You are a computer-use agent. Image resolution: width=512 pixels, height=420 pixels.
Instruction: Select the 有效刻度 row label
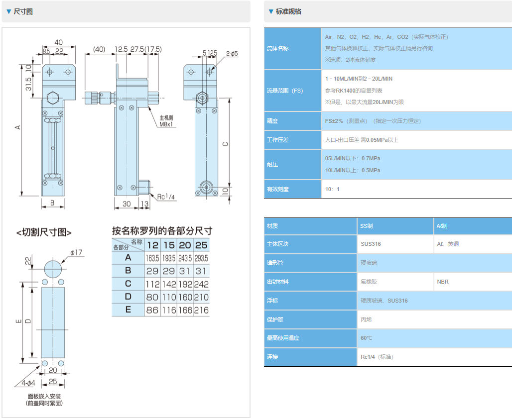[292, 189]
